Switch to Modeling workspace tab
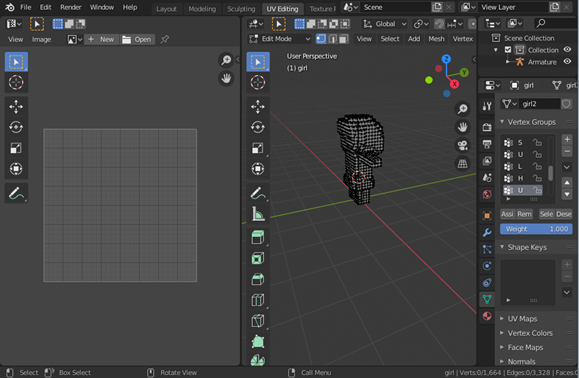Image resolution: width=579 pixels, height=378 pixels. [202, 8]
